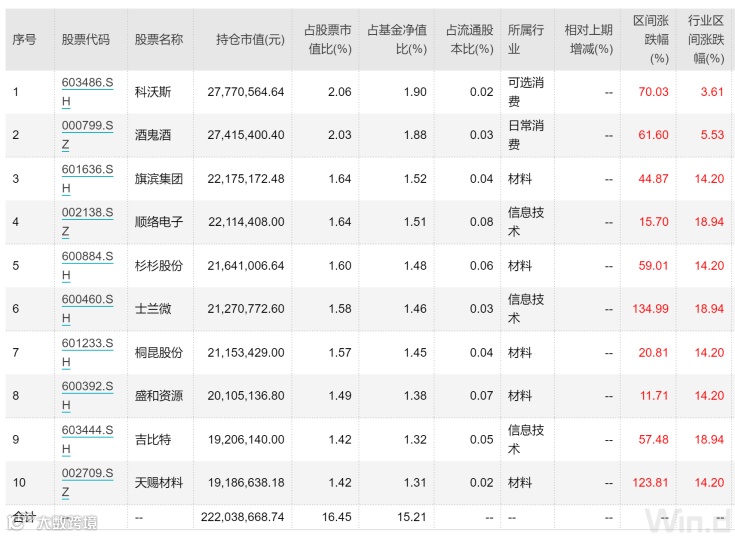Click market value 20,105,136.80
The image size is (735, 537).
(246, 395)
